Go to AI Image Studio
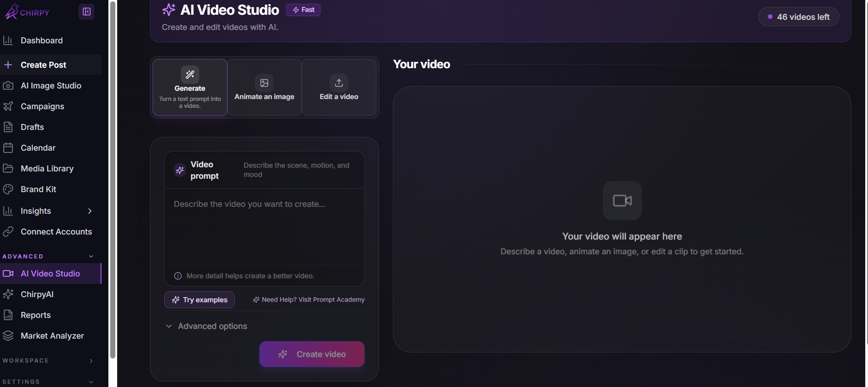Screen dimensions: 868x387 51,85
